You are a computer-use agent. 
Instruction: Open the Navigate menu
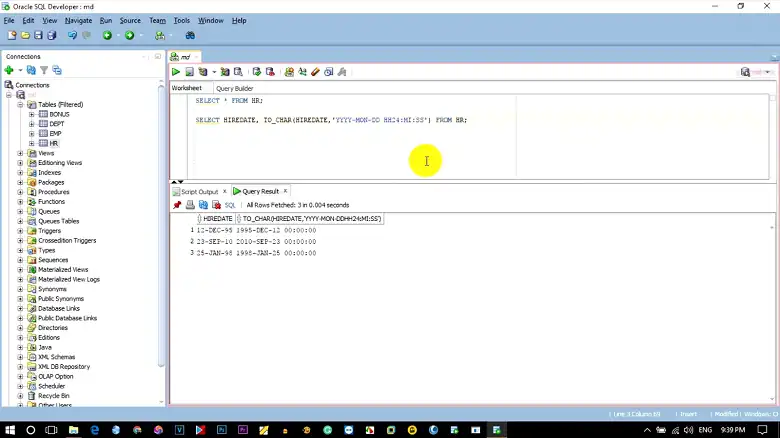(78, 20)
